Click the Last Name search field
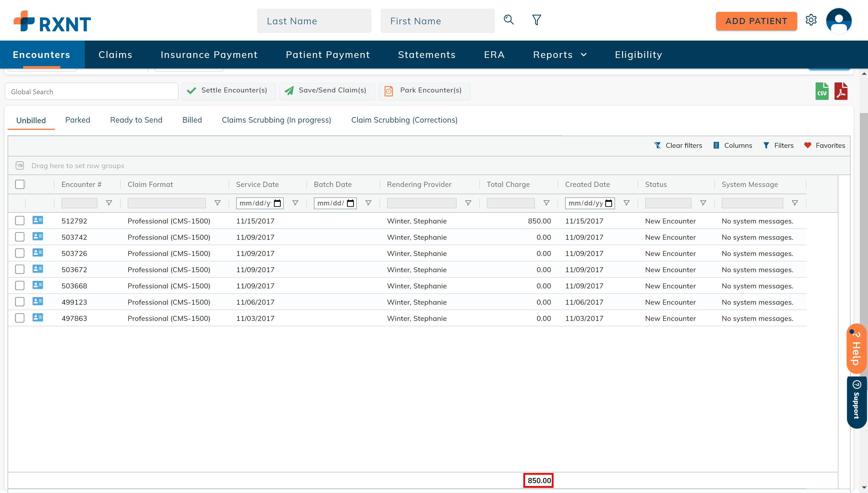868x493 pixels. tap(314, 21)
